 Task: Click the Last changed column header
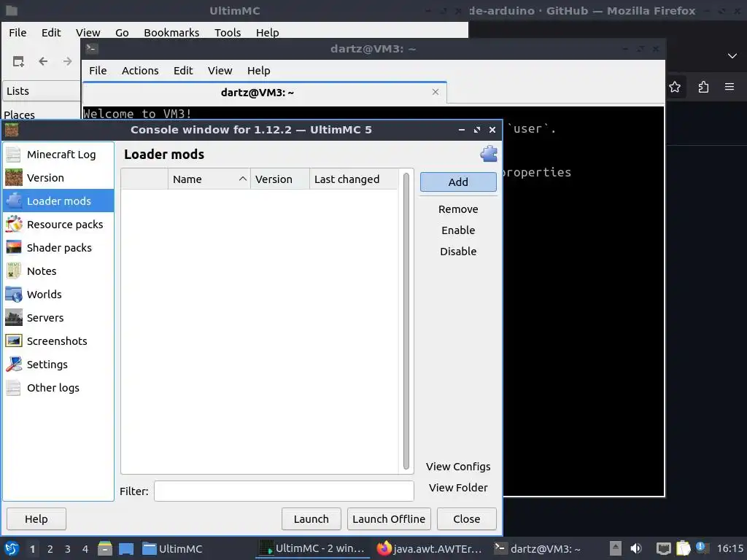(354, 179)
